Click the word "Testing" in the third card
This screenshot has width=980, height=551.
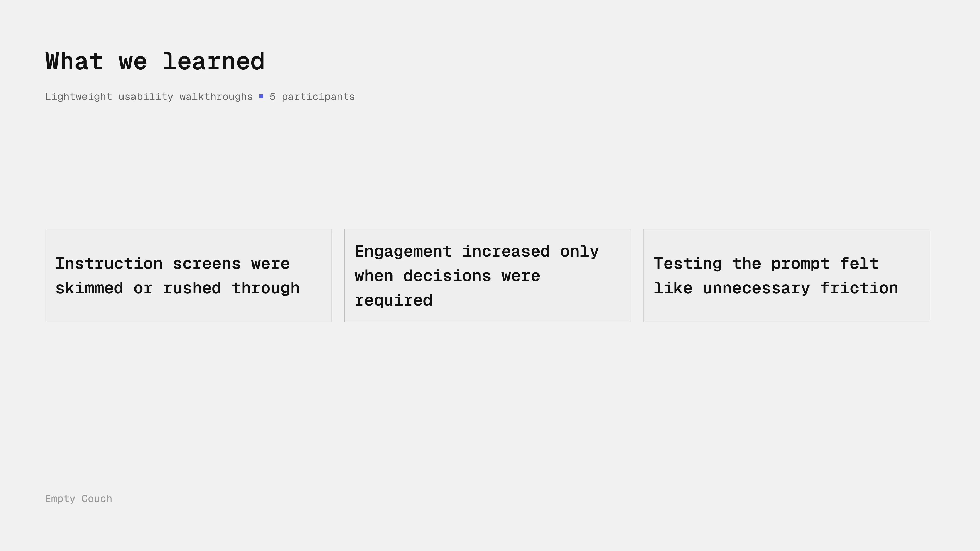pos(688,264)
